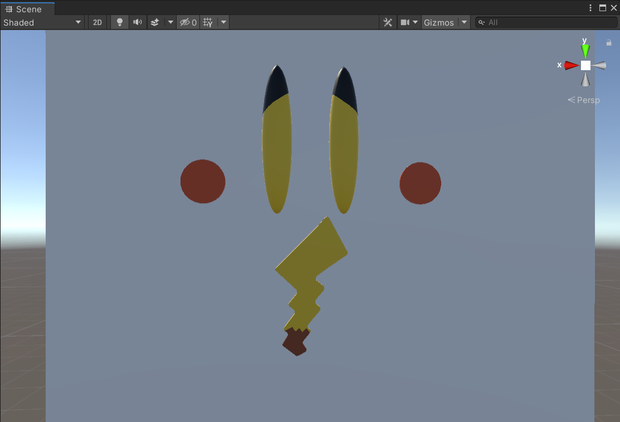Image resolution: width=620 pixels, height=422 pixels.
Task: Open the Shaded draw mode dropdown
Action: click(42, 23)
